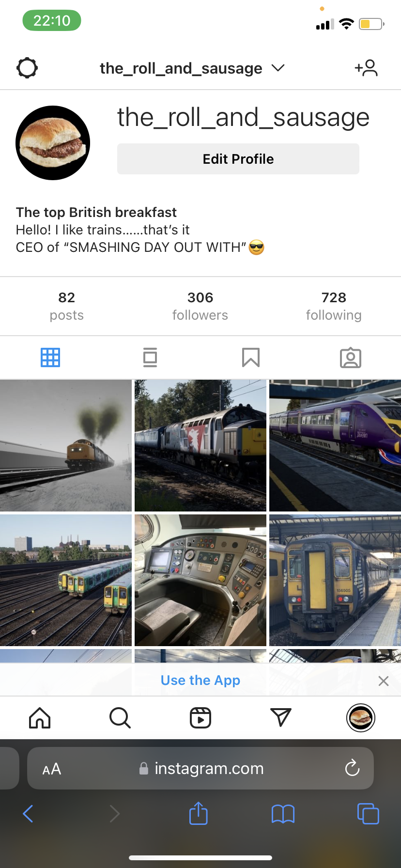Open the tagged photos tab
Screen dimensions: 401x868
[351, 357]
